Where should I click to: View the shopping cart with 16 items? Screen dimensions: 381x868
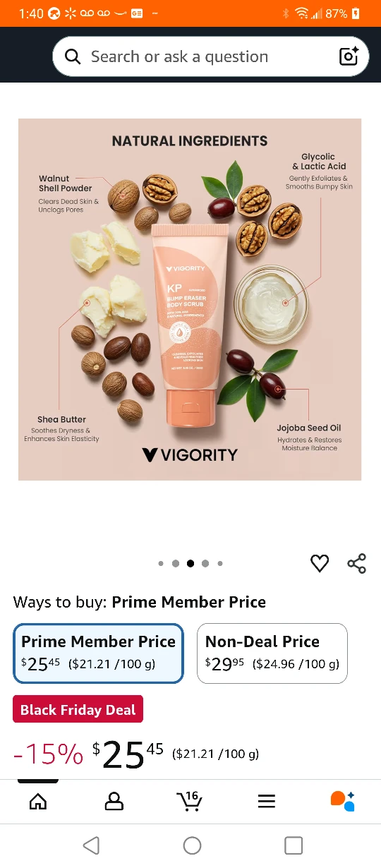click(189, 801)
